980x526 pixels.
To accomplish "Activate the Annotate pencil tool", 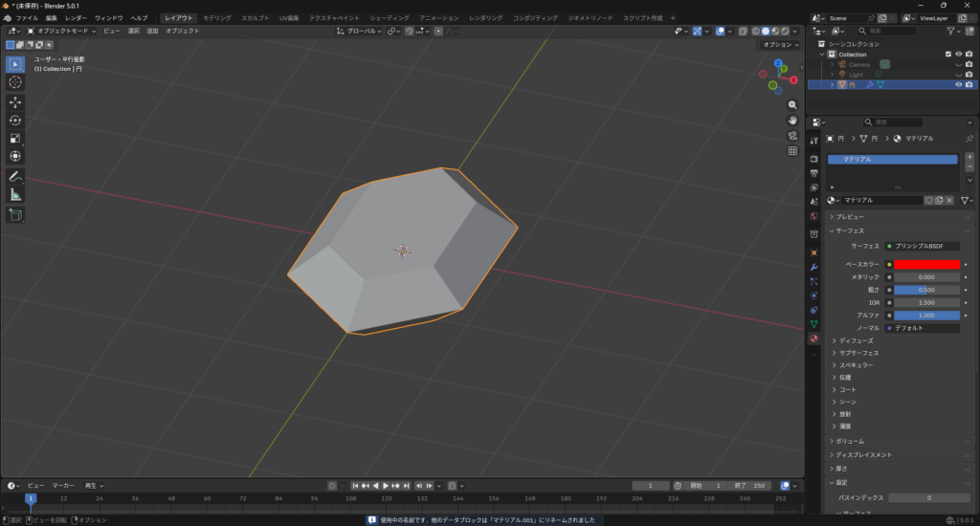I will [x=15, y=176].
